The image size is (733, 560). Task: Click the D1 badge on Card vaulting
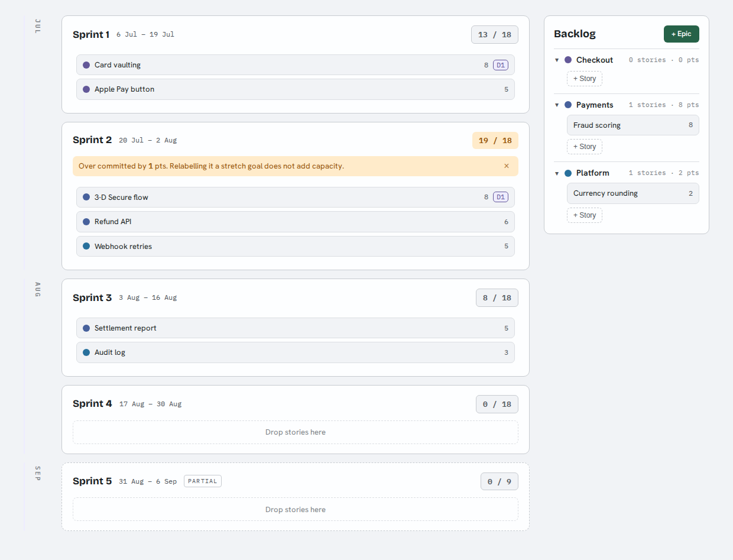click(501, 65)
